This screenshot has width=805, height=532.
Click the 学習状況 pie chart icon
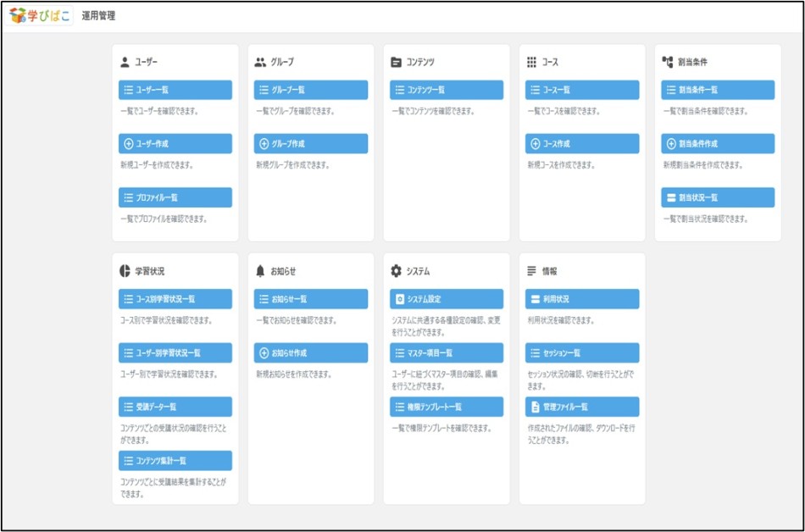coord(125,271)
